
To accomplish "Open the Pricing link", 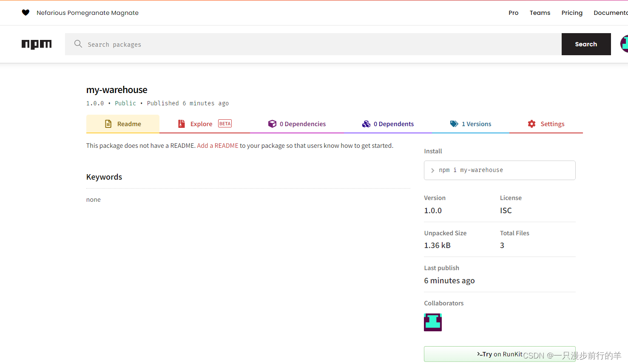I will click(572, 13).
